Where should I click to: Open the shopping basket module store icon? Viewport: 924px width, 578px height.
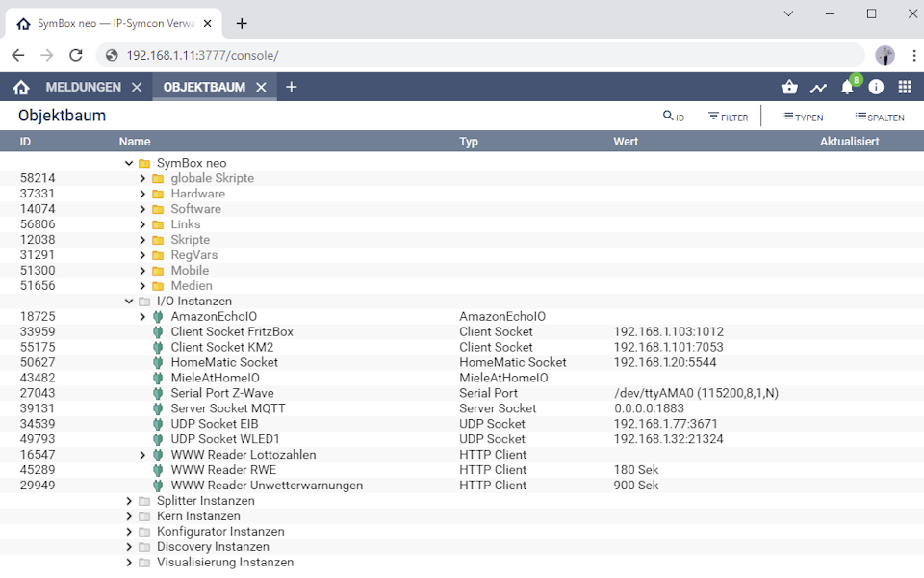click(789, 87)
